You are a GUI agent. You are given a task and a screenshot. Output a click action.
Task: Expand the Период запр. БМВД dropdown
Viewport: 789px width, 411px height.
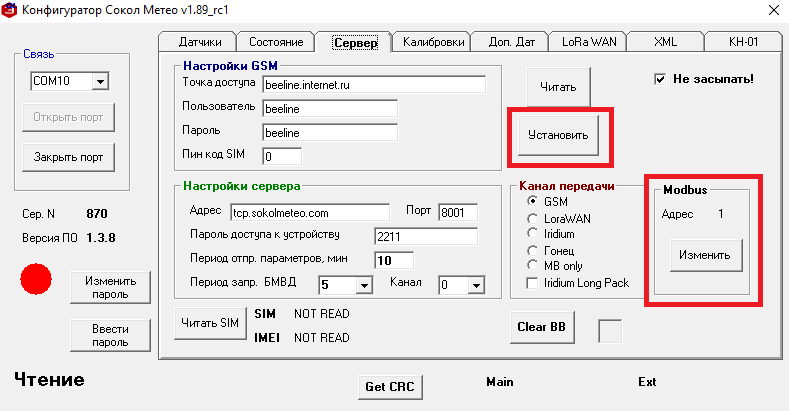[364, 285]
